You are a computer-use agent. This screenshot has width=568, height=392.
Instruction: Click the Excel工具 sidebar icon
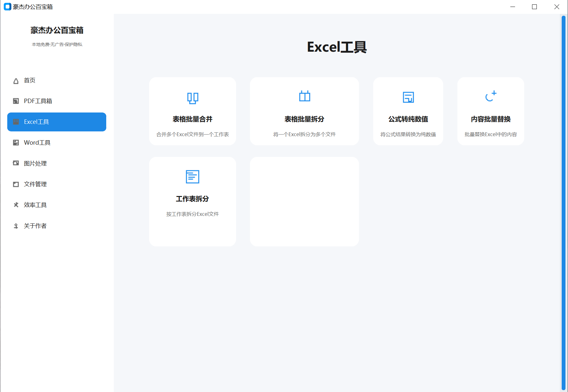point(16,122)
